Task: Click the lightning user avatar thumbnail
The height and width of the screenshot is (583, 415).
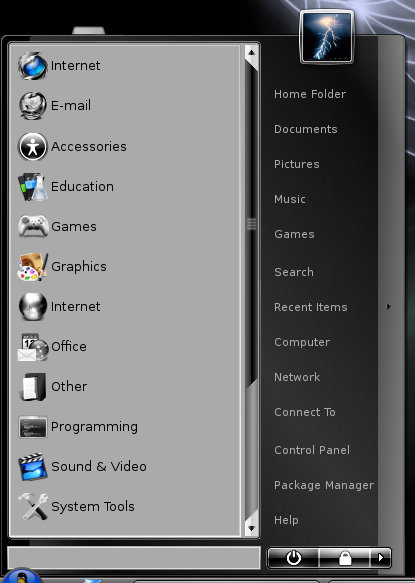Action: pyautogui.click(x=326, y=37)
